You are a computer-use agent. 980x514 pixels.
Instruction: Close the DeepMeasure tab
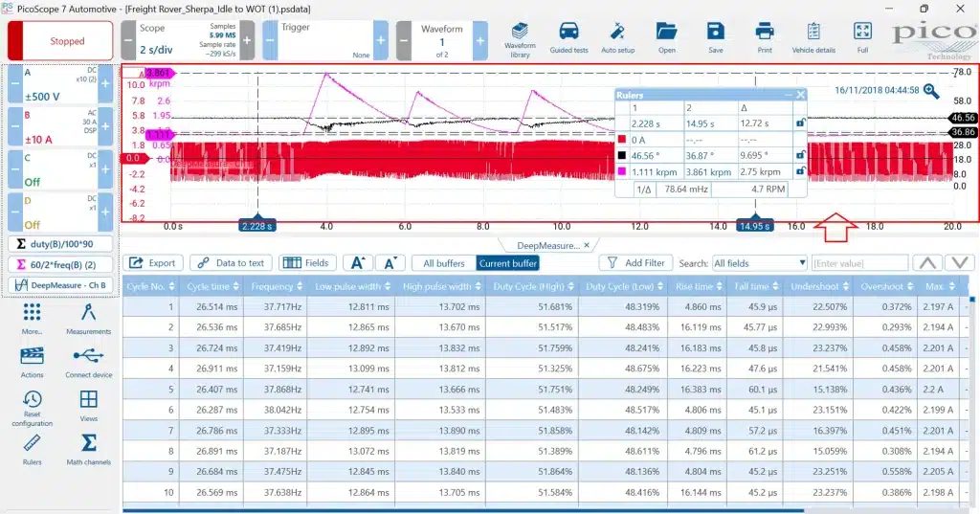click(x=587, y=246)
